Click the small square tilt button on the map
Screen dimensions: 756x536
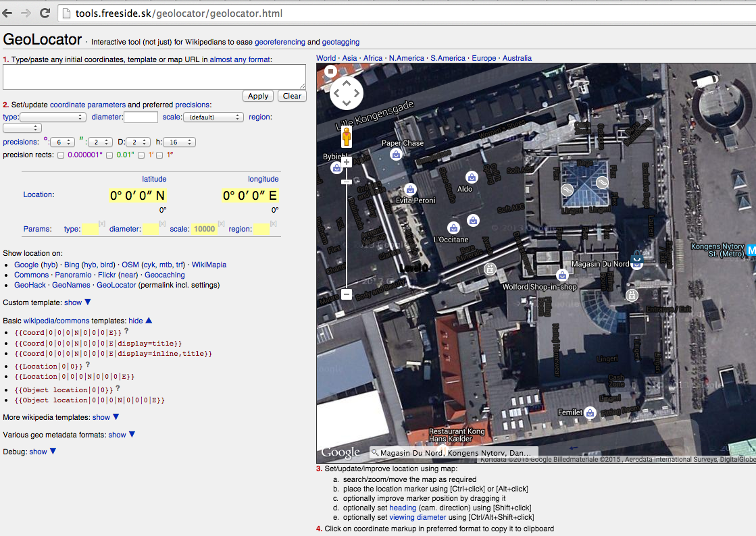point(330,72)
